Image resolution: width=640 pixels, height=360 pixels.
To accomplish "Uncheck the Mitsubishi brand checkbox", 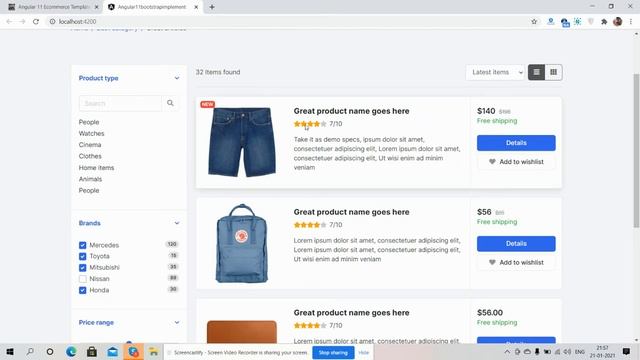I will 82,268.
